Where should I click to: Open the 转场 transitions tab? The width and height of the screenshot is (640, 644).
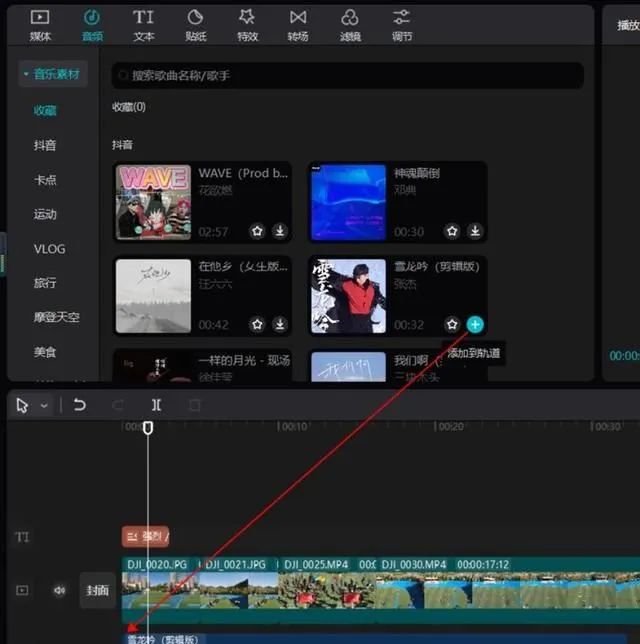[x=298, y=25]
